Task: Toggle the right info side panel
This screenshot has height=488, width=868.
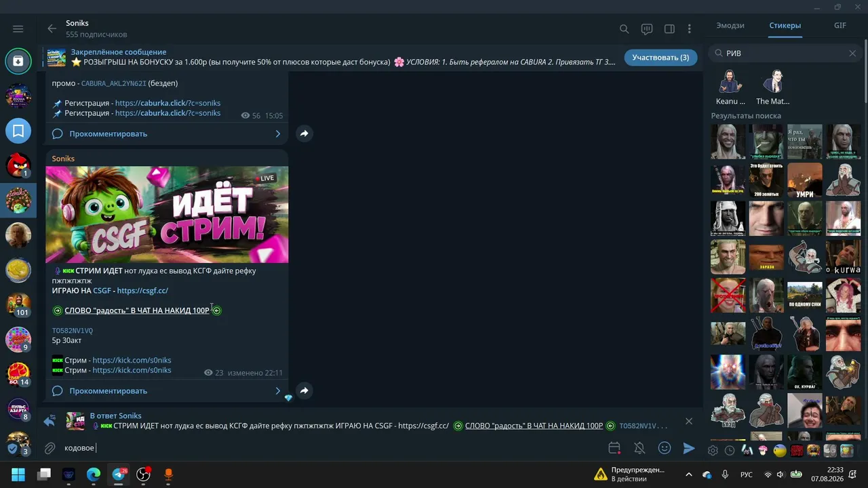Action: coord(669,28)
